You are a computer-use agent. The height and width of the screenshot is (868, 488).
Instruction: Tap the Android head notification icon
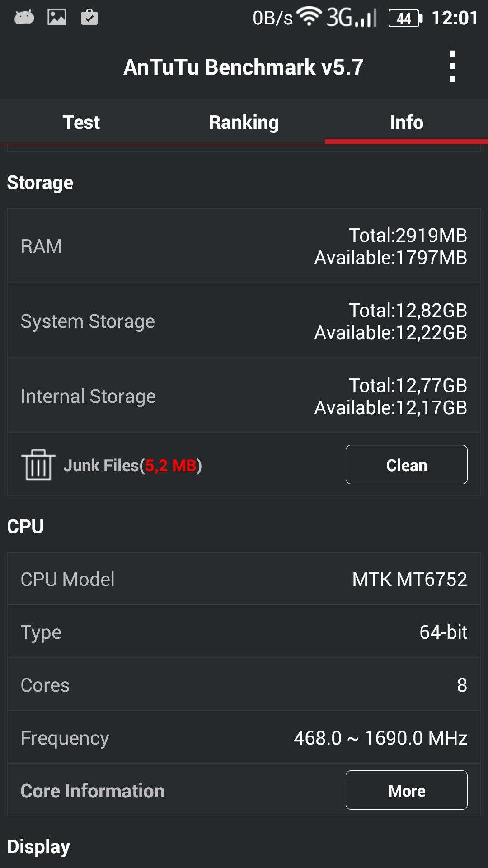coord(24,17)
